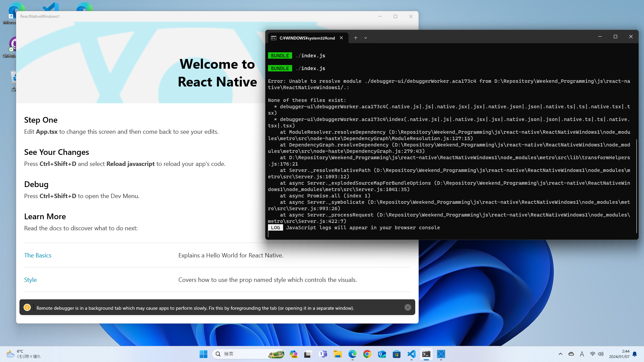This screenshot has width=644, height=362.
Task: Click 'None of these files exist:' line
Action: pyautogui.click(x=307, y=100)
